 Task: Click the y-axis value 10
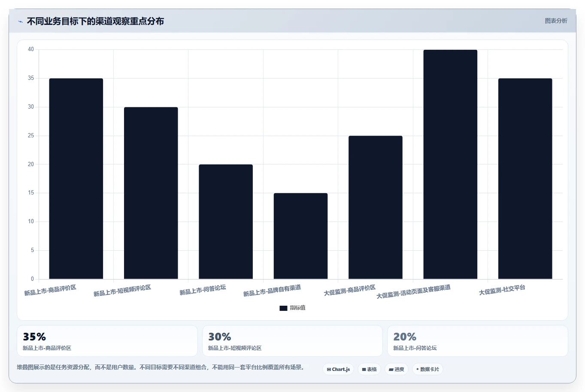[31, 222]
